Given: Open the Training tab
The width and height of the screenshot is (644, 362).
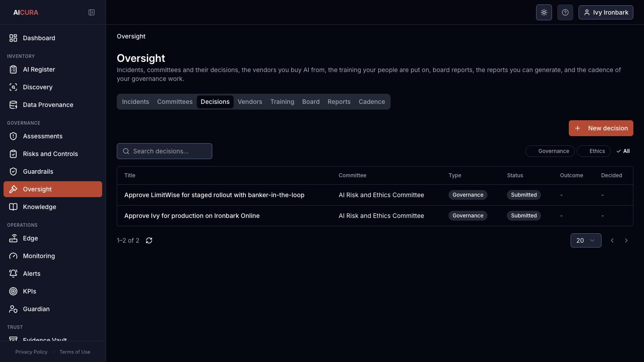Looking at the screenshot, I should [x=282, y=102].
